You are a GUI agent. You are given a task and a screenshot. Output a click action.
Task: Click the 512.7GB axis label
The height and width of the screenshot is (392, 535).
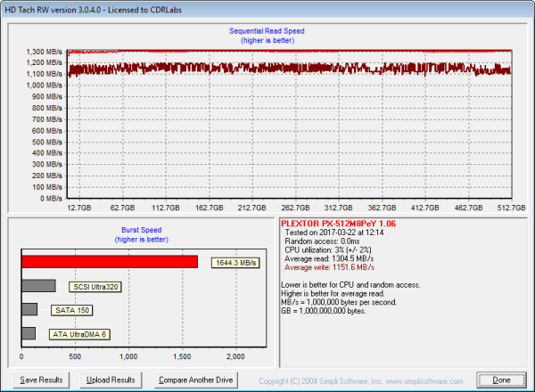coord(497,207)
